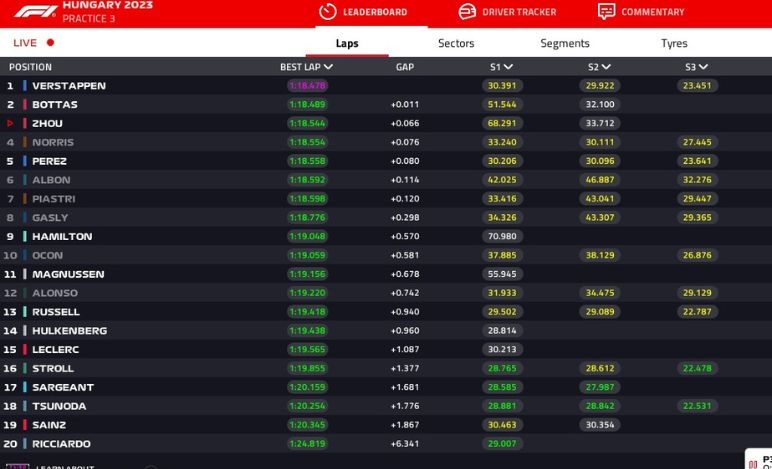This screenshot has height=469, width=772.
Task: Expand the Best Lap column dropdown
Action: pos(329,67)
